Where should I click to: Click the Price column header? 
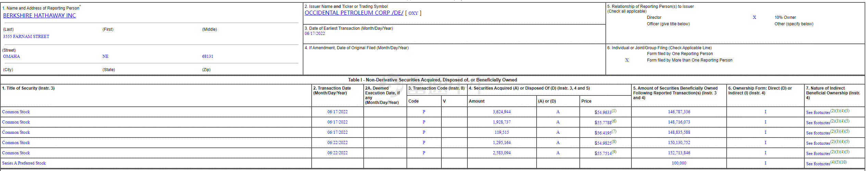coord(586,101)
